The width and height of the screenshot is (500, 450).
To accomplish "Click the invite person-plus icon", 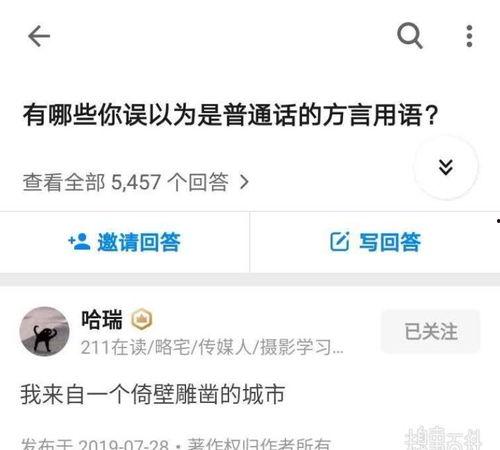I will 79,242.
